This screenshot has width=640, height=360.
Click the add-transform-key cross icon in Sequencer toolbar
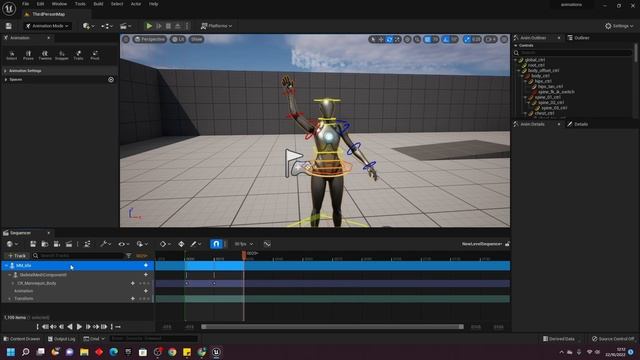pyautogui.click(x=181, y=244)
